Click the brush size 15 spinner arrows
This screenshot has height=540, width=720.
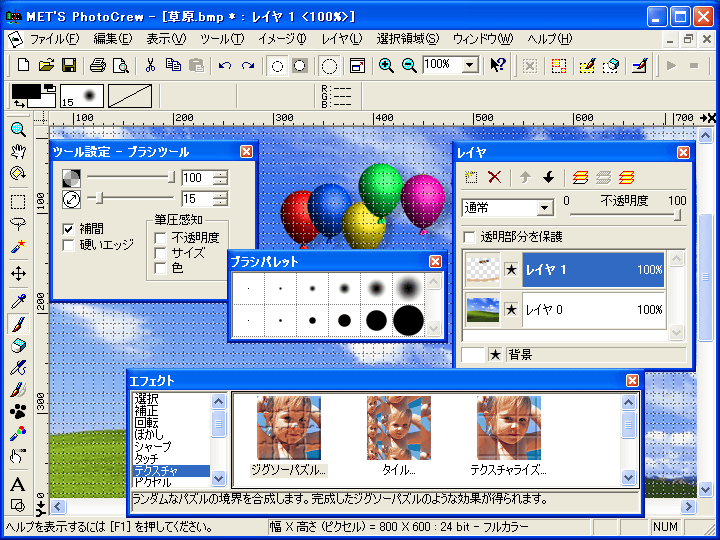coord(220,199)
